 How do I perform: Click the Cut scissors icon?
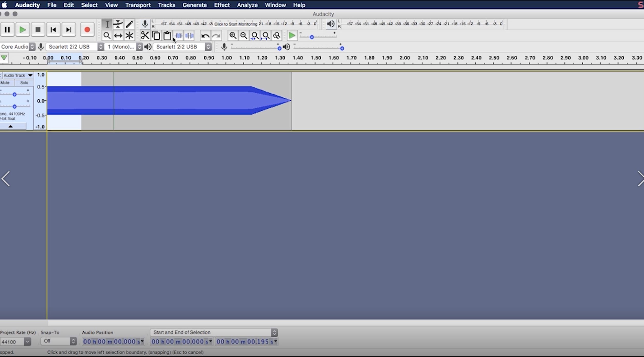pyautogui.click(x=145, y=36)
